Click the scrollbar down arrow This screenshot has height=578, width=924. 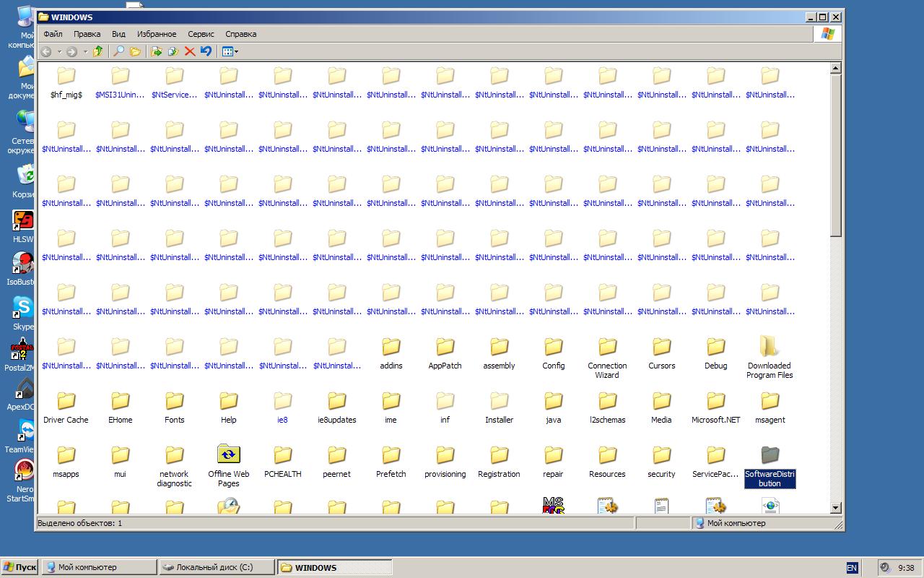click(836, 508)
